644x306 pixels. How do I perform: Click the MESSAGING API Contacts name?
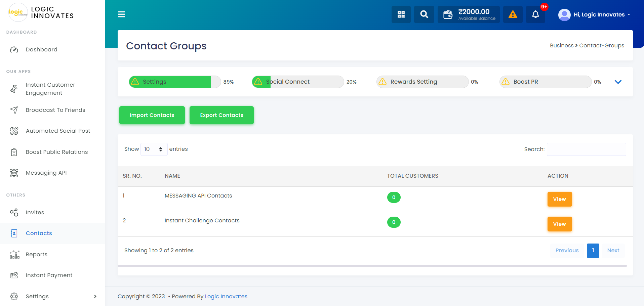[198, 196]
